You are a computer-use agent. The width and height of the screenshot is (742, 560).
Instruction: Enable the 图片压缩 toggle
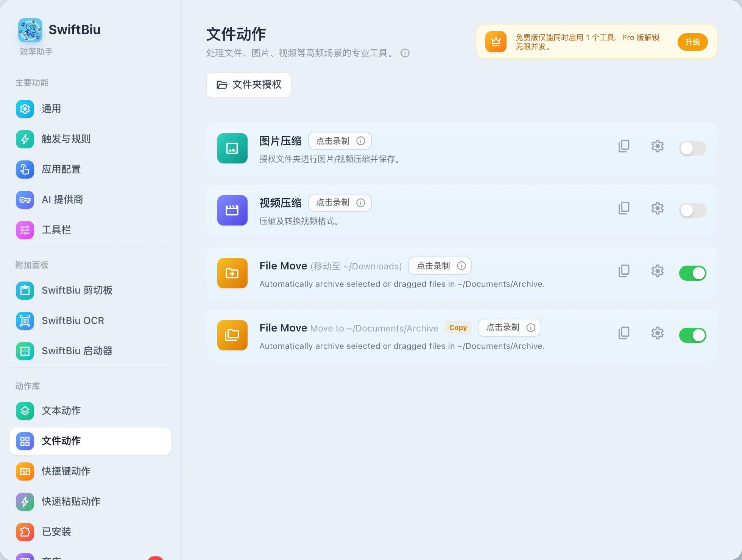(x=692, y=148)
